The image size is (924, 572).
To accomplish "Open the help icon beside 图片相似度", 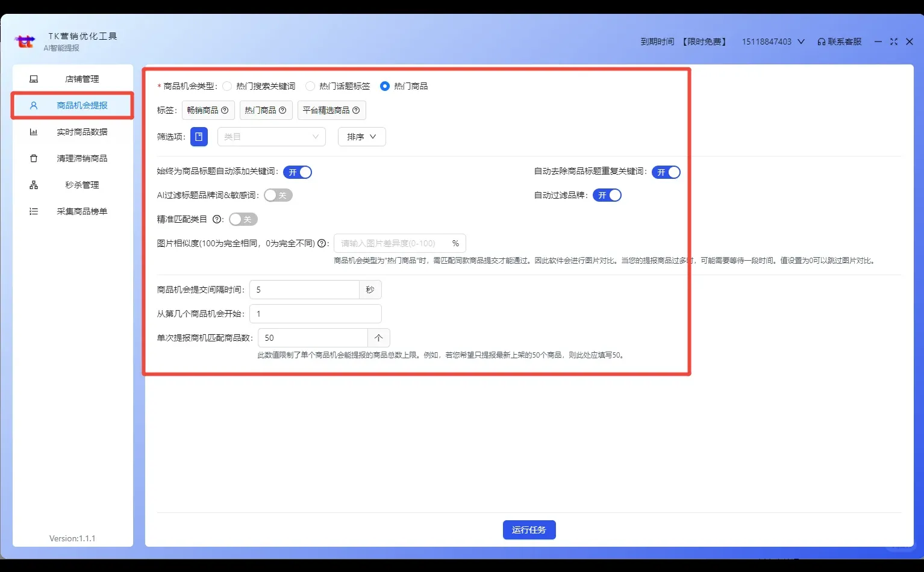I will [x=323, y=243].
